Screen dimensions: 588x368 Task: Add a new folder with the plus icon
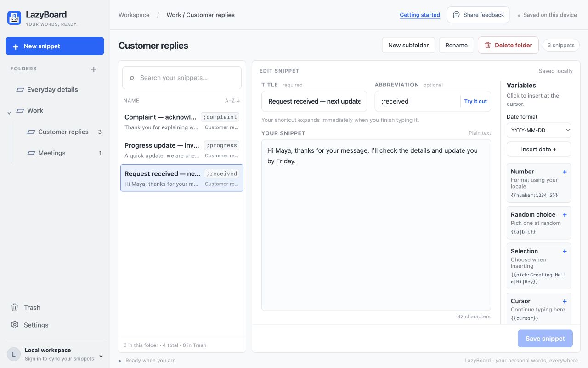coord(94,69)
